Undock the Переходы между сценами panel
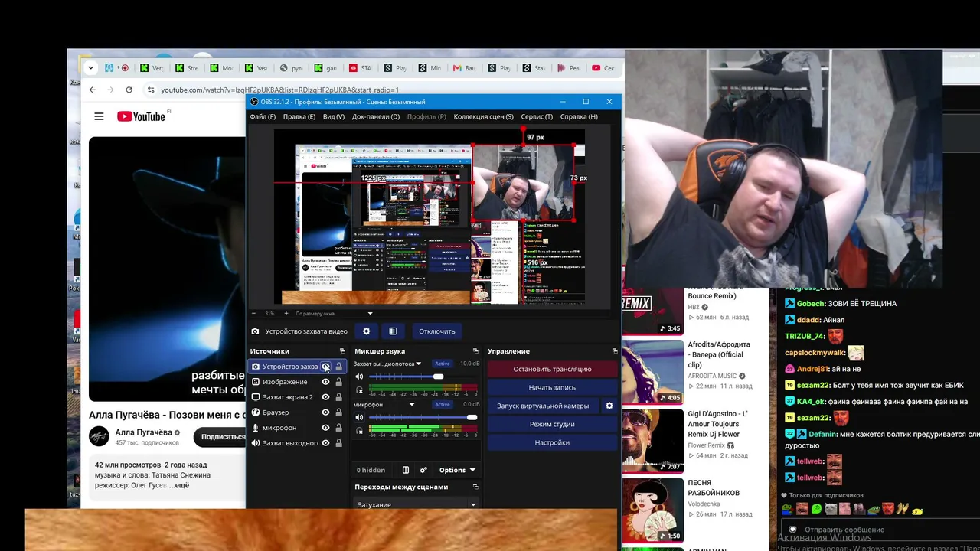The height and width of the screenshot is (551, 980). (475, 487)
